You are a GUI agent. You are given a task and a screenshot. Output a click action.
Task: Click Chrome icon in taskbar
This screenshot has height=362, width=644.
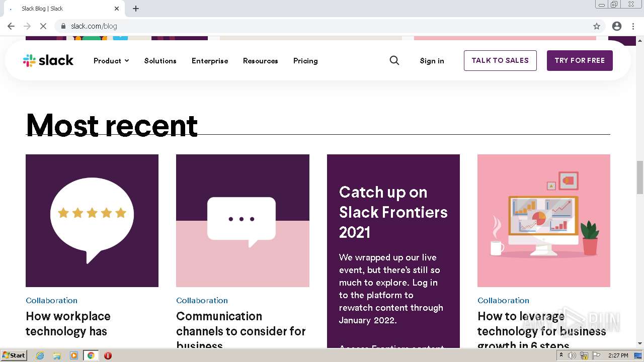click(x=91, y=355)
